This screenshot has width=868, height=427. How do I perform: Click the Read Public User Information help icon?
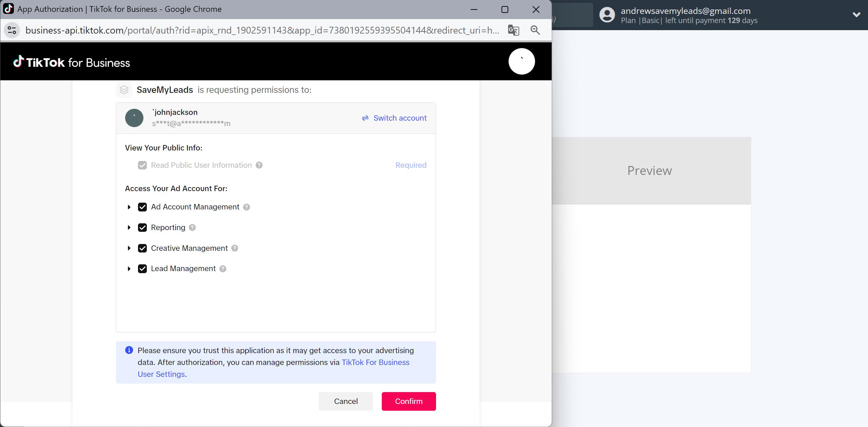pos(260,165)
